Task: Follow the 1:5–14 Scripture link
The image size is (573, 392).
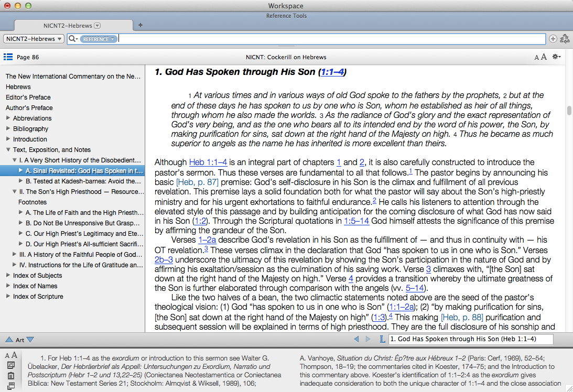Action: [x=356, y=221]
